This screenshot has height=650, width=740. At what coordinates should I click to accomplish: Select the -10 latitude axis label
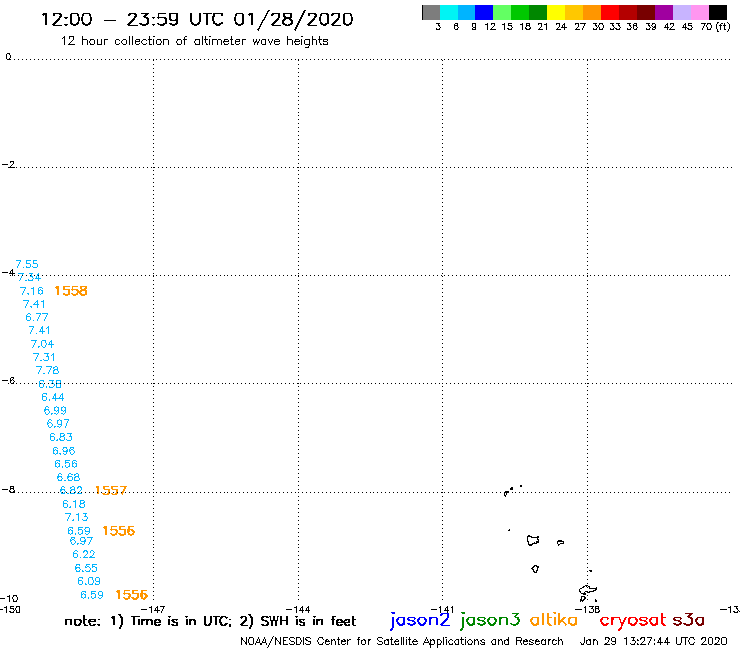coord(9,599)
